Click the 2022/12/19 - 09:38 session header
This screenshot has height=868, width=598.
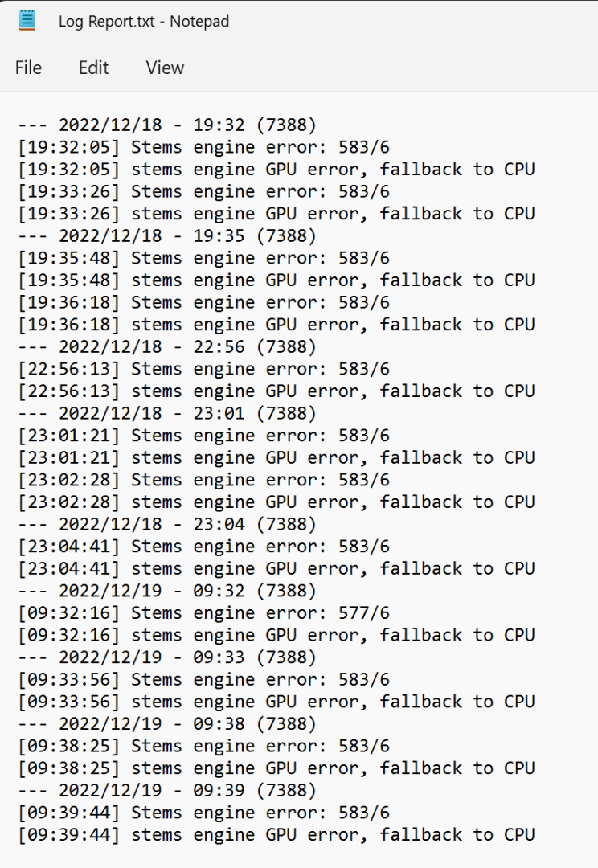pos(167,723)
